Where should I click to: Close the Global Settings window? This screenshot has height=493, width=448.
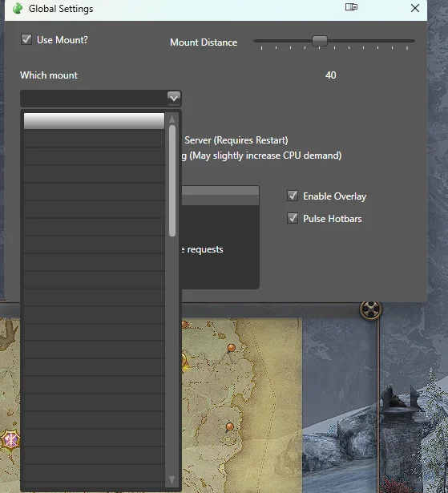pos(415,8)
